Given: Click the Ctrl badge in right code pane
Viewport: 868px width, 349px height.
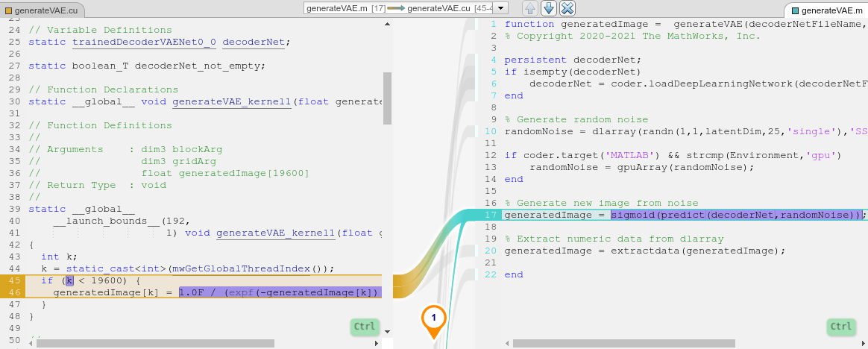Looking at the screenshot, I should pos(840,327).
